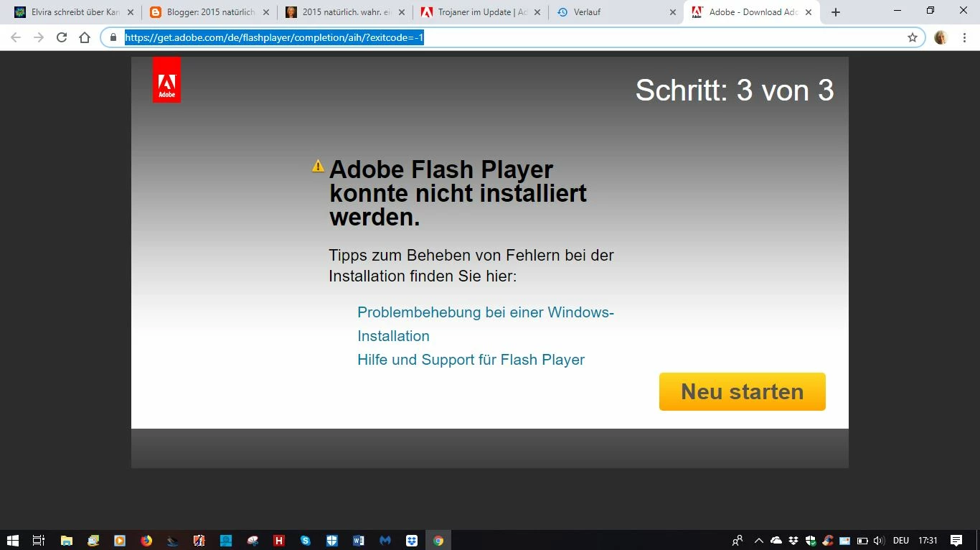Open Dropbox from the taskbar
The width and height of the screenshot is (980, 550).
coord(412,541)
